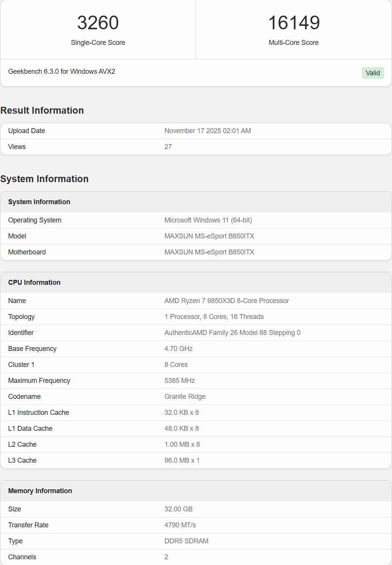392x565 pixels.
Task: Click the Topology row value
Action: click(214, 317)
